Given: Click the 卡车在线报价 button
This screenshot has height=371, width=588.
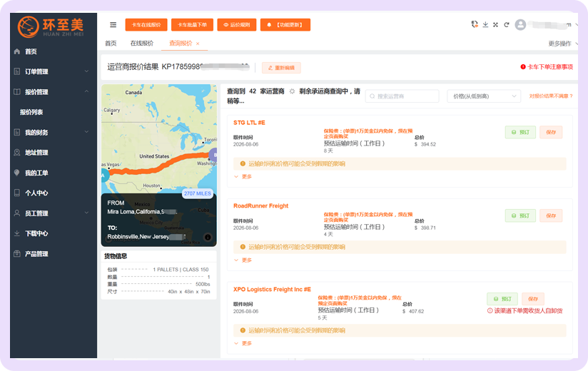Looking at the screenshot, I should click(146, 25).
